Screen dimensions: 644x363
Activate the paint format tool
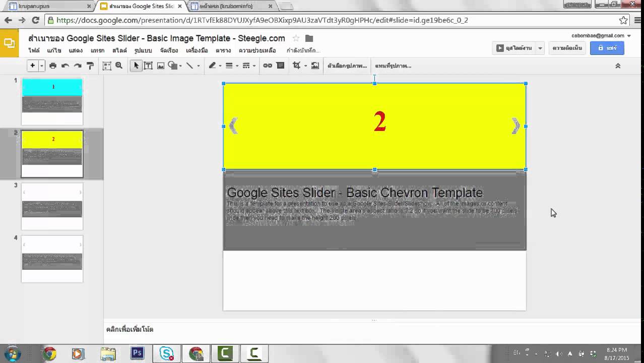point(90,66)
